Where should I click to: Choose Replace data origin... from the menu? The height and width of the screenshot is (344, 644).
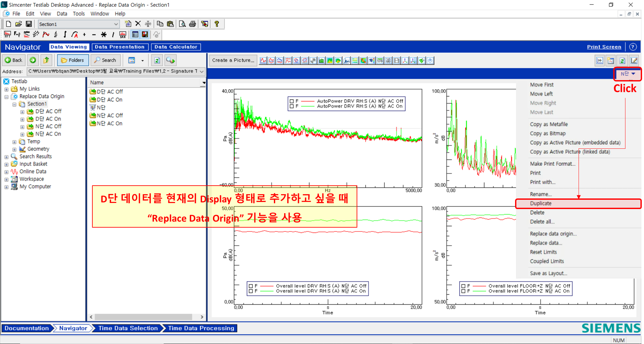pyautogui.click(x=553, y=234)
